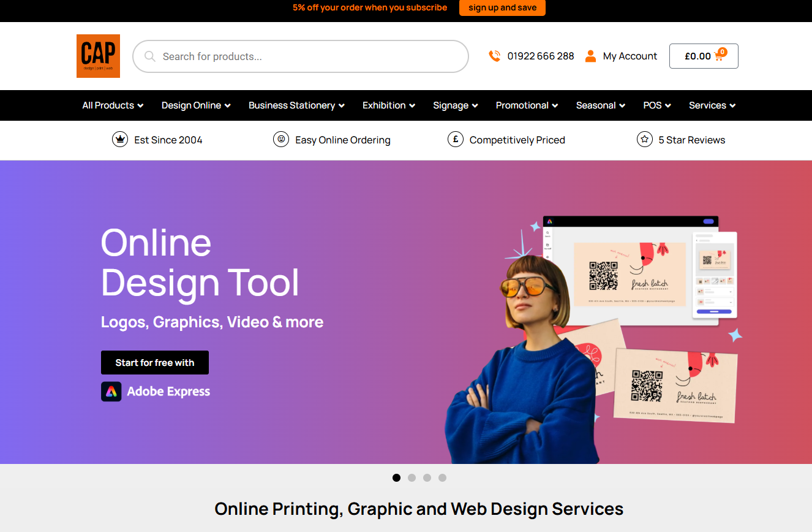Click the sign up and save button
812x532 pixels.
pos(502,8)
